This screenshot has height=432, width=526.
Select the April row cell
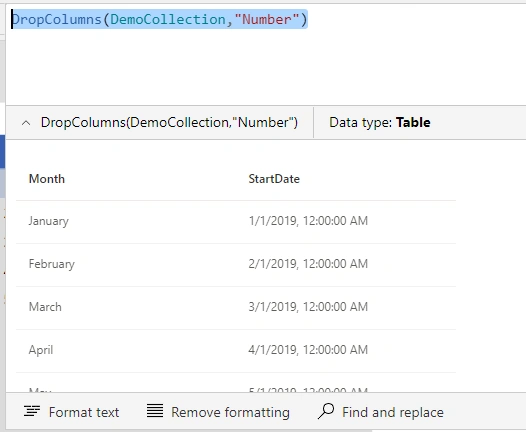[41, 350]
